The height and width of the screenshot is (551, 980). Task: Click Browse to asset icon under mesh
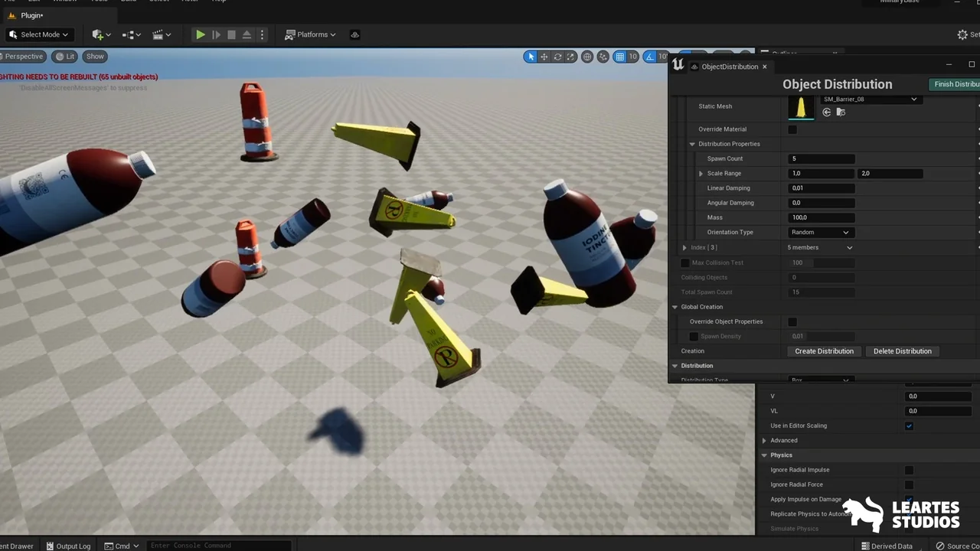coord(841,112)
